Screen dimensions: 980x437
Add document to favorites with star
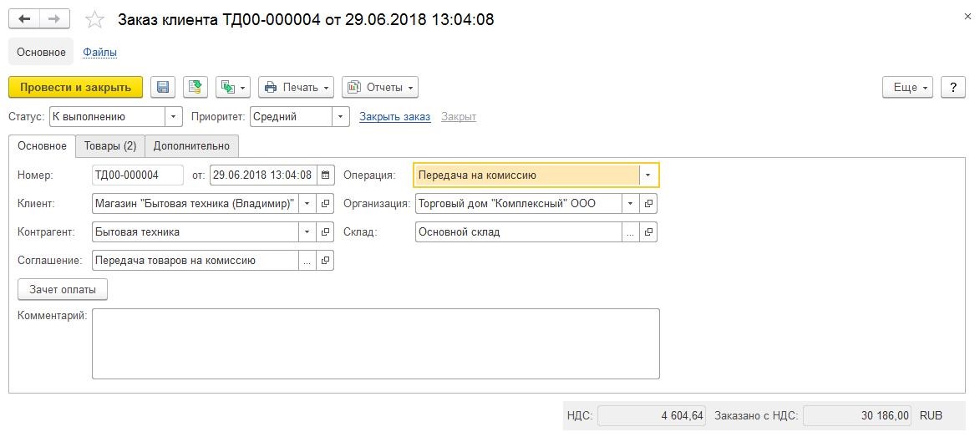tap(95, 19)
